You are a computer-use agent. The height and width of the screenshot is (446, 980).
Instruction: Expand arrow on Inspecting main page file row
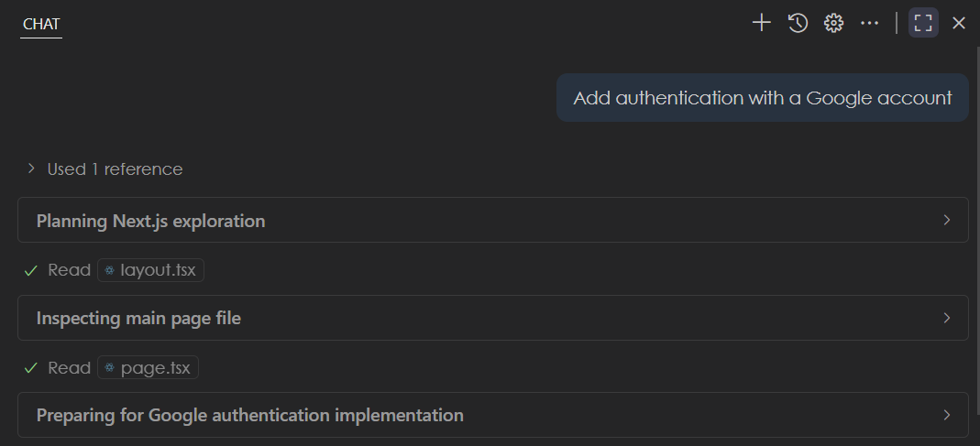pyautogui.click(x=947, y=318)
